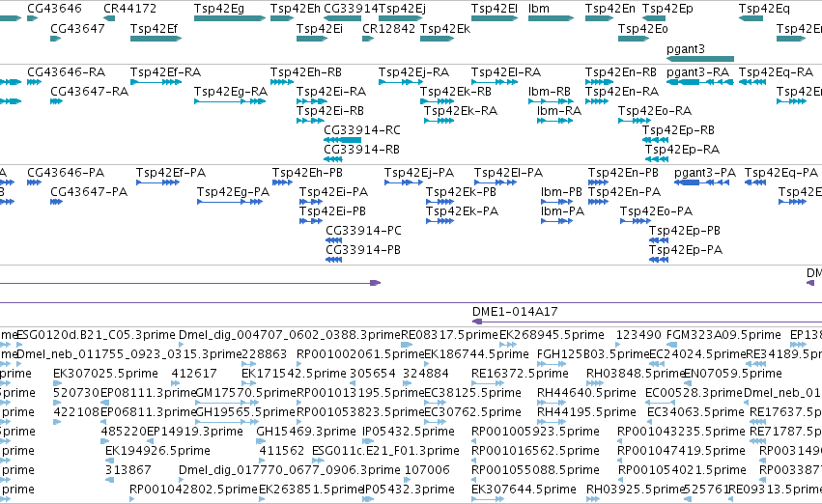Open the Tsp42El gene label
822x504 pixels.
(495, 9)
